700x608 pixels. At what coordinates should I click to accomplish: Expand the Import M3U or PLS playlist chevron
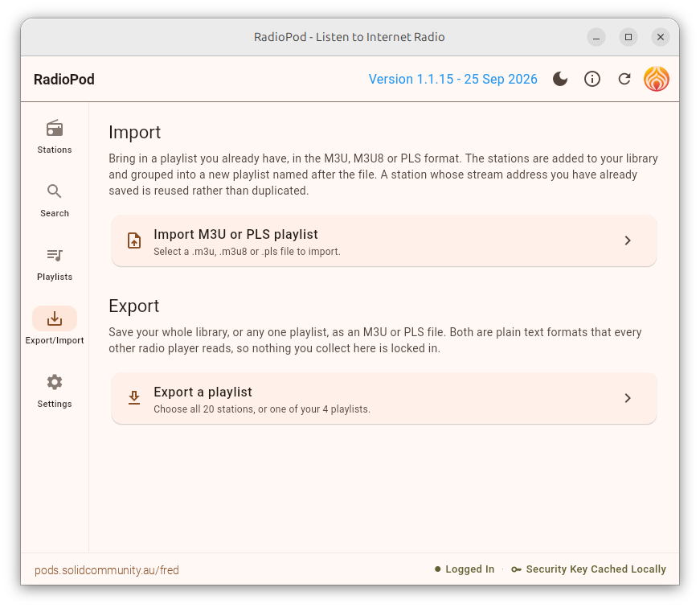coord(628,240)
